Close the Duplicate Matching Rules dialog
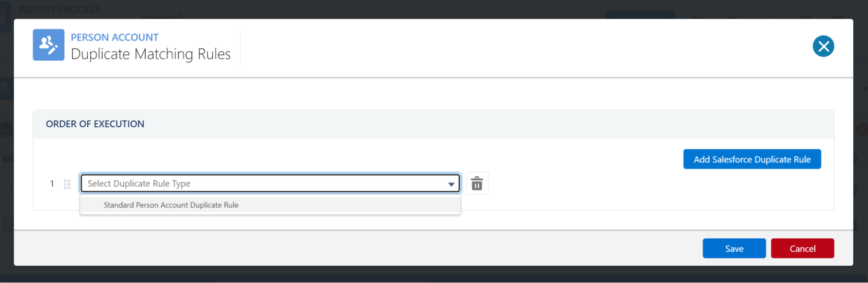868x283 pixels. 823,46
